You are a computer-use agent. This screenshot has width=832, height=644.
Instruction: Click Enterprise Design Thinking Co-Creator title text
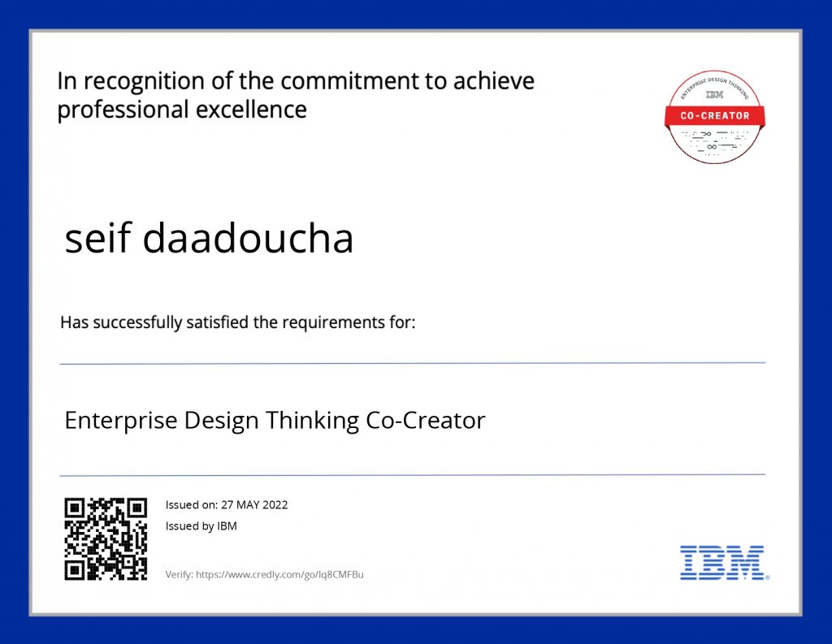275,421
